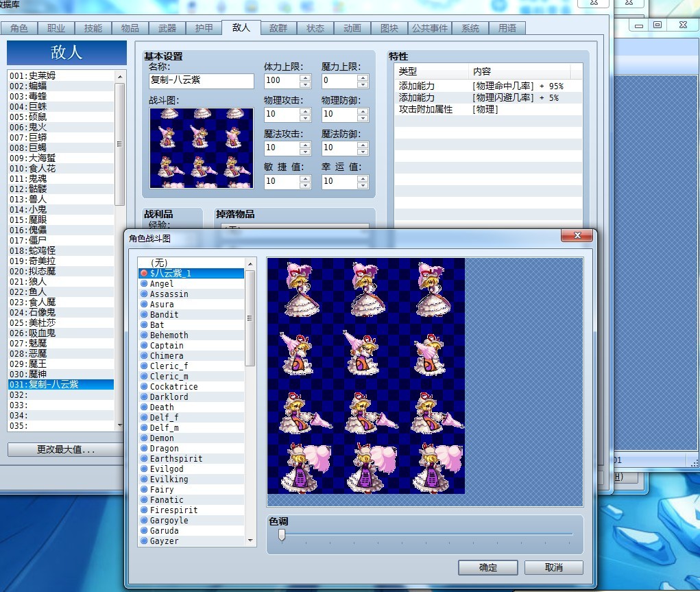This screenshot has width=700, height=592.
Task: Select the Demon battler file
Action: click(191, 438)
